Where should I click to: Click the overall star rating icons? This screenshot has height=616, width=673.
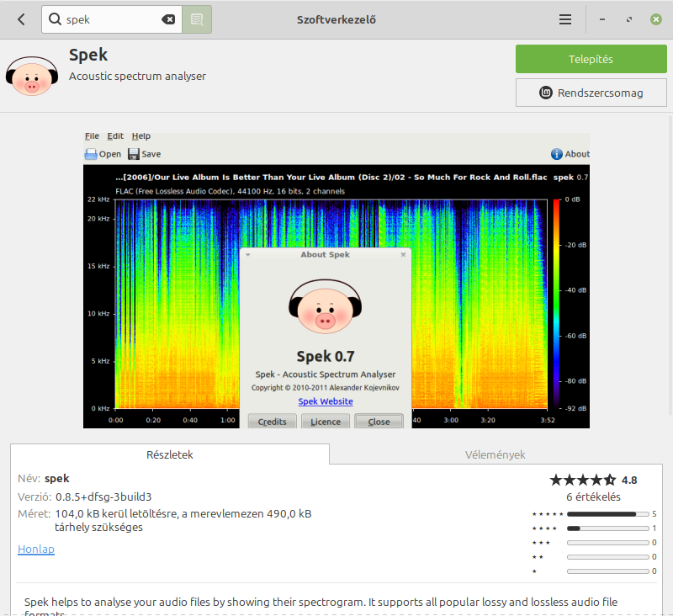click(582, 480)
